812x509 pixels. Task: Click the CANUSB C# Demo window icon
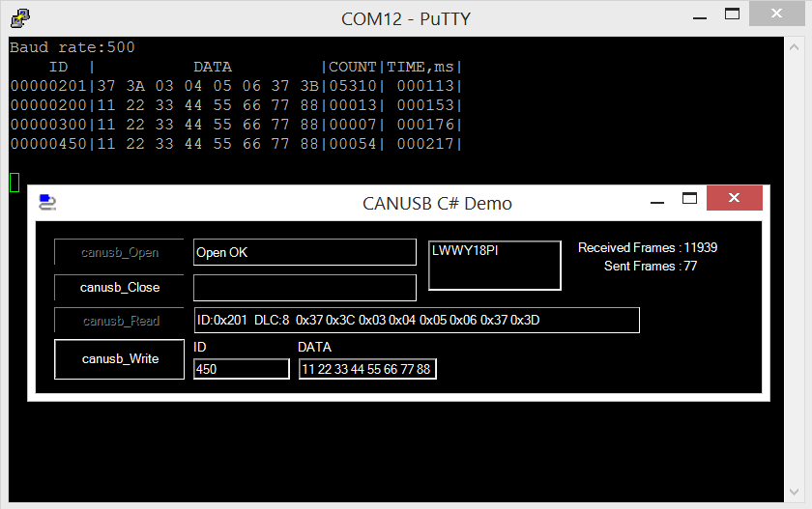click(47, 202)
